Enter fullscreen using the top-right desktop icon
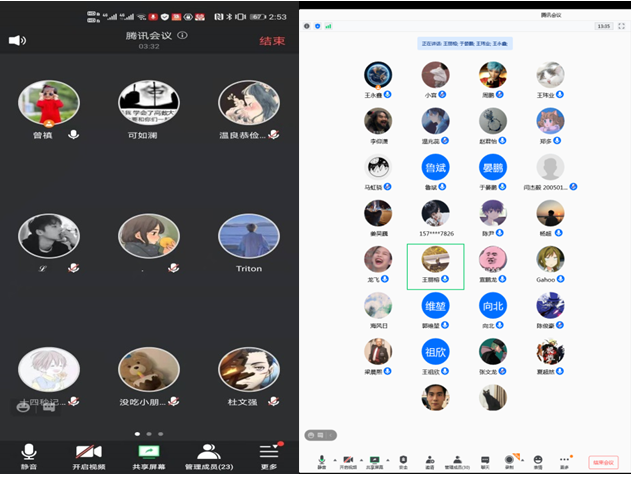Image resolution: width=631 pixels, height=477 pixels. pyautogui.click(x=622, y=26)
